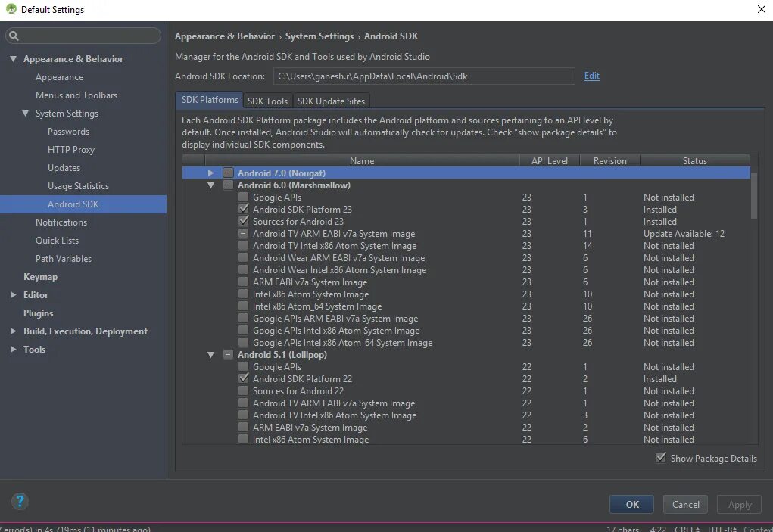Click the search magnifier icon
The width and height of the screenshot is (773, 532).
click(x=14, y=36)
